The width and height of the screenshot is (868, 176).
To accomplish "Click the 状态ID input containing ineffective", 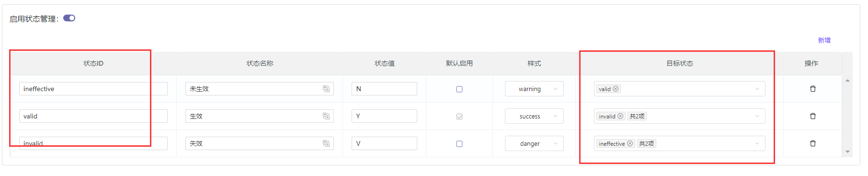I will (x=93, y=89).
